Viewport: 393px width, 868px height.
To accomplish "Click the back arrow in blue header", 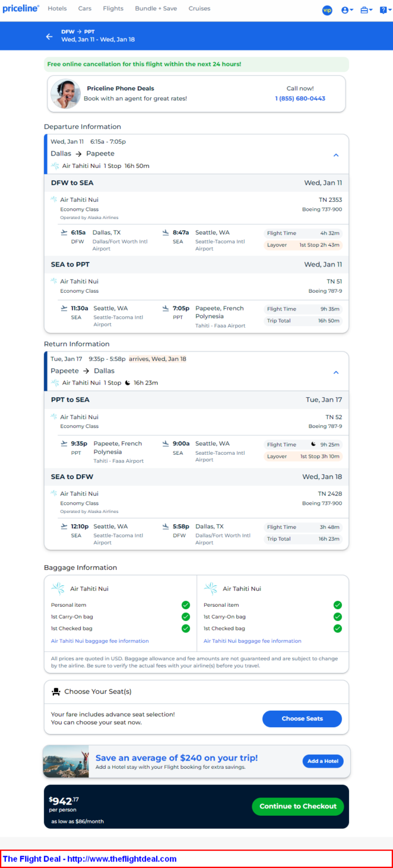I will (x=49, y=36).
